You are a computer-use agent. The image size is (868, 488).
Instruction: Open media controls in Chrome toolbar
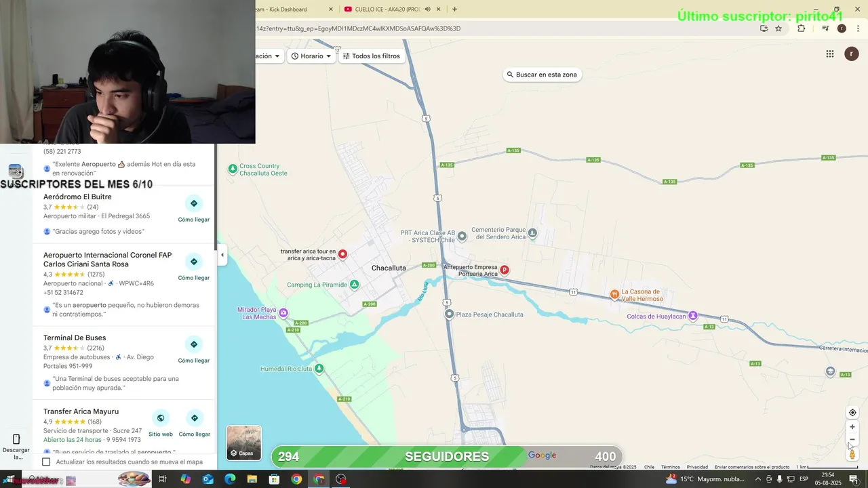[x=825, y=28]
